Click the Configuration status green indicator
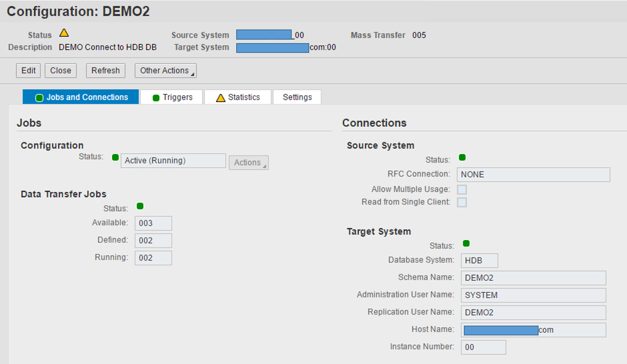This screenshot has height=364, width=627. [x=114, y=157]
